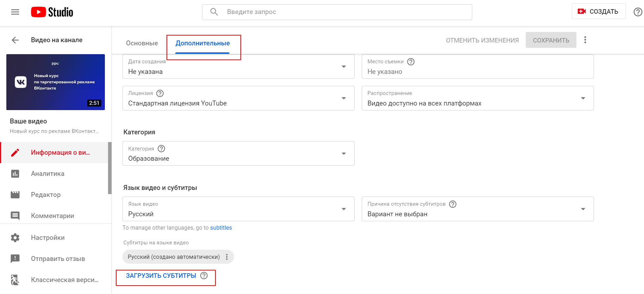Click the pencil icon for Информация о видео
644x294 pixels.
coord(15,153)
